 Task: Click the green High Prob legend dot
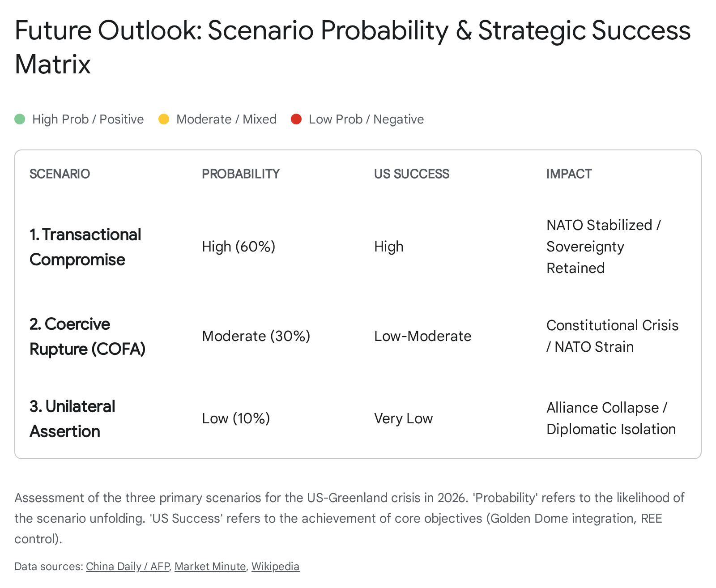tap(20, 119)
